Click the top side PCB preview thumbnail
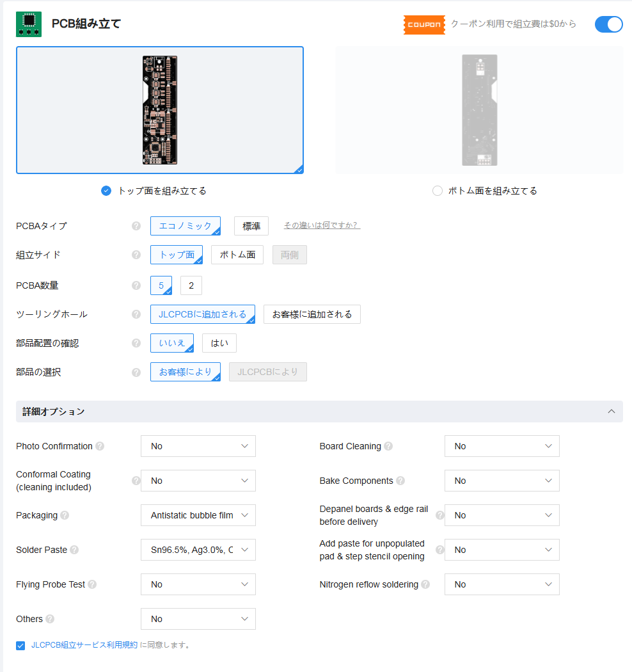 click(160, 110)
